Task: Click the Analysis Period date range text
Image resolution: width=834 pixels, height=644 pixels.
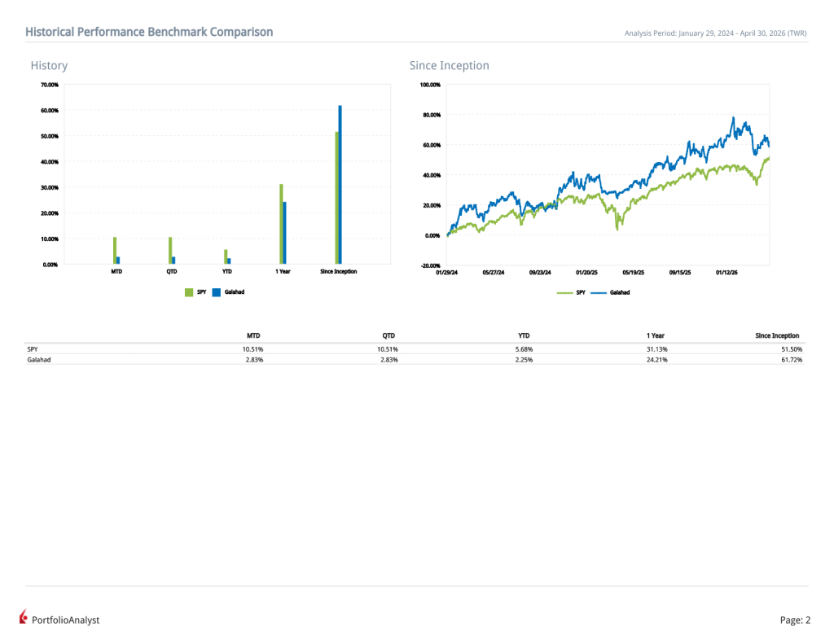Action: [x=715, y=33]
